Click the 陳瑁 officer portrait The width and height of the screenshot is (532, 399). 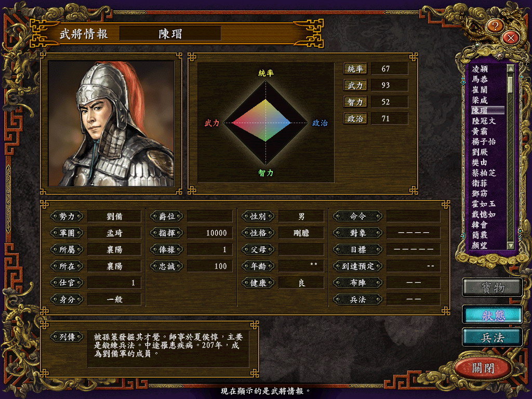click(x=111, y=124)
